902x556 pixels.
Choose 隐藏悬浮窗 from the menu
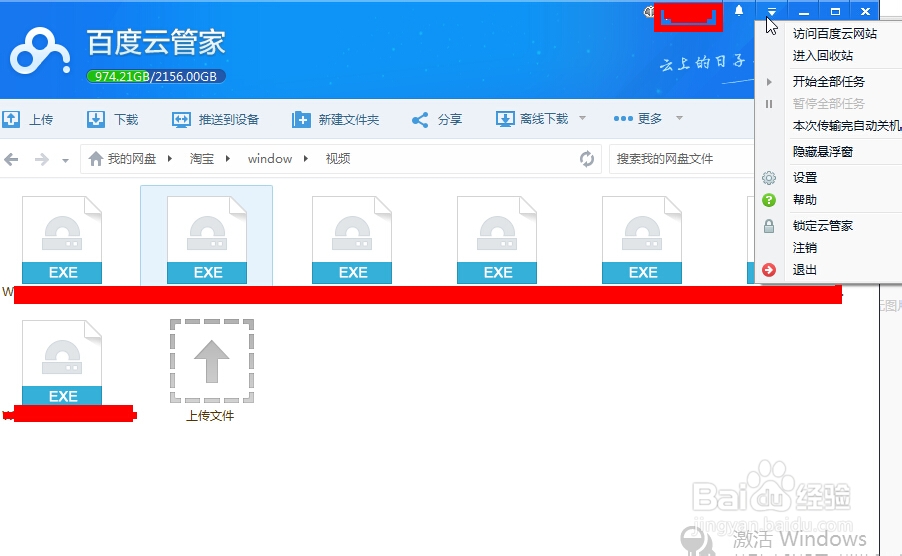tap(823, 151)
